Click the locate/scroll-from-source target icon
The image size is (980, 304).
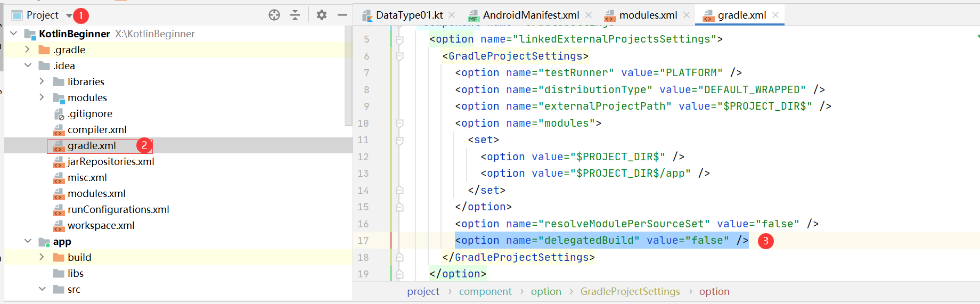click(274, 15)
